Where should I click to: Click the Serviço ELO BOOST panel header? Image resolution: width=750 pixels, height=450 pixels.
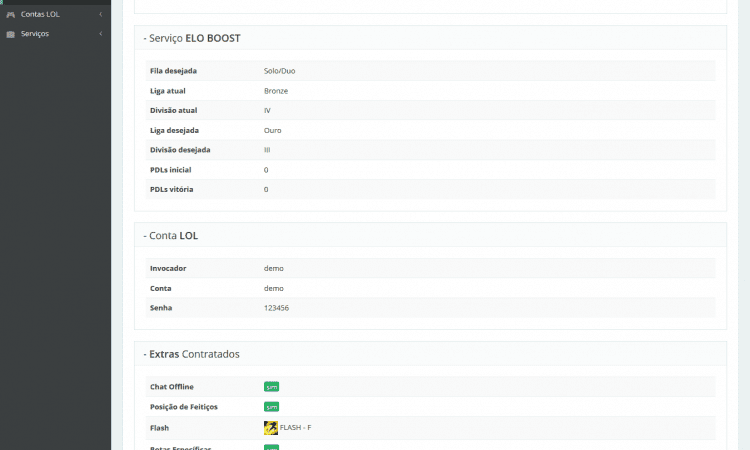[x=430, y=38]
